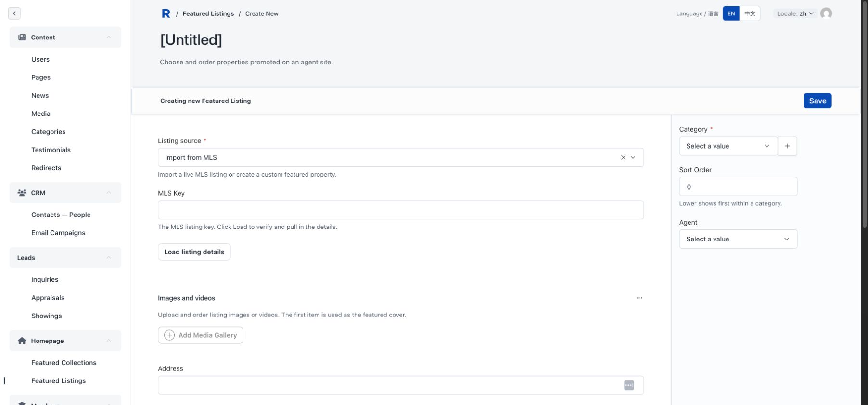
Task: Open Featured Listings in sidebar
Action: point(59,380)
